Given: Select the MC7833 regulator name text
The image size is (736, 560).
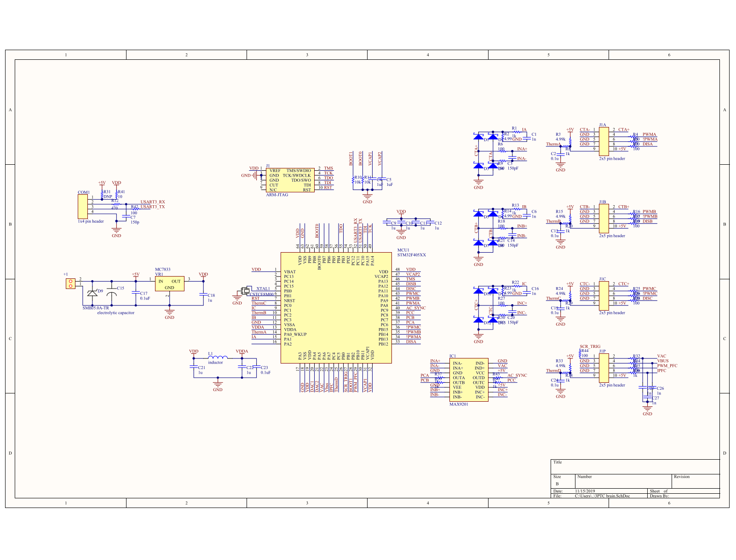Looking at the screenshot, I should point(163,270).
